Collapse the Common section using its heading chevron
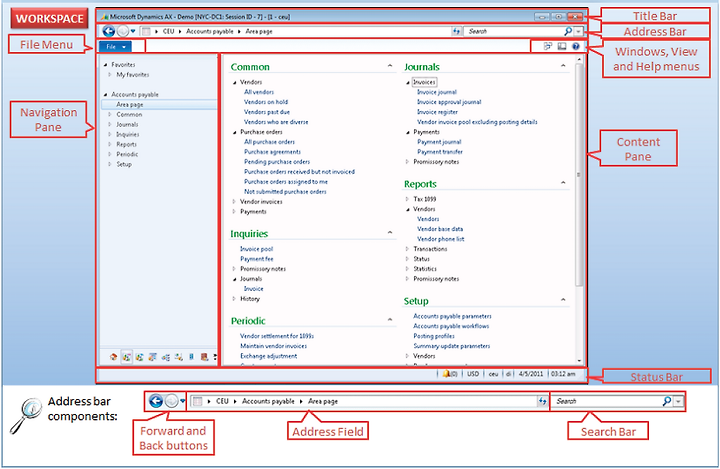This screenshot has width=720, height=469. pyautogui.click(x=390, y=66)
